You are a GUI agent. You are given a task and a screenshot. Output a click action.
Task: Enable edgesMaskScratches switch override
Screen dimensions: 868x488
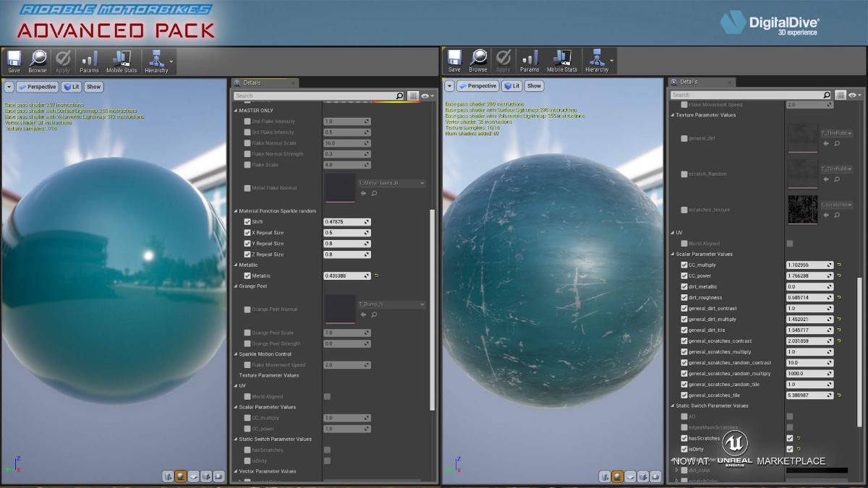[684, 427]
